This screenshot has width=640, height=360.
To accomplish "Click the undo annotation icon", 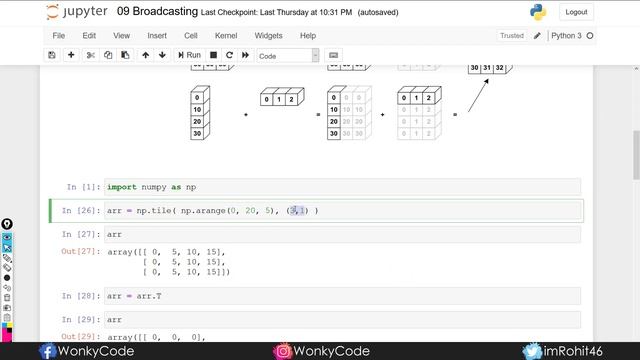I will [7, 288].
